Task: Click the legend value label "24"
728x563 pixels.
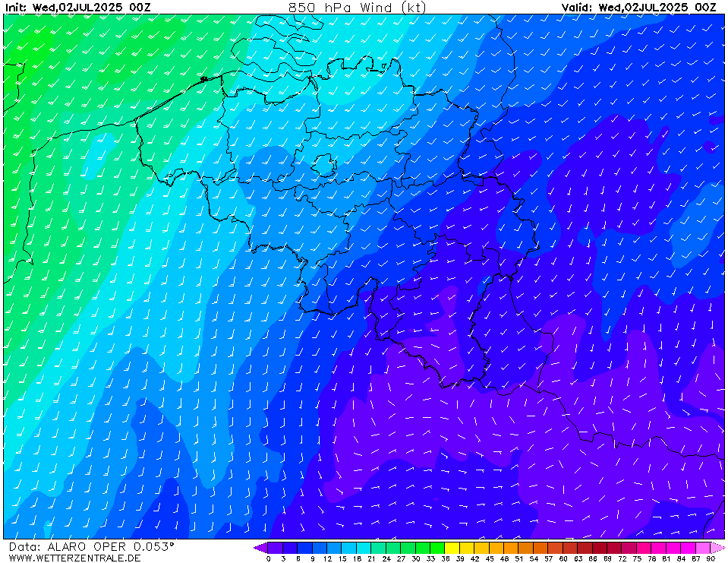Action: pyautogui.click(x=386, y=558)
